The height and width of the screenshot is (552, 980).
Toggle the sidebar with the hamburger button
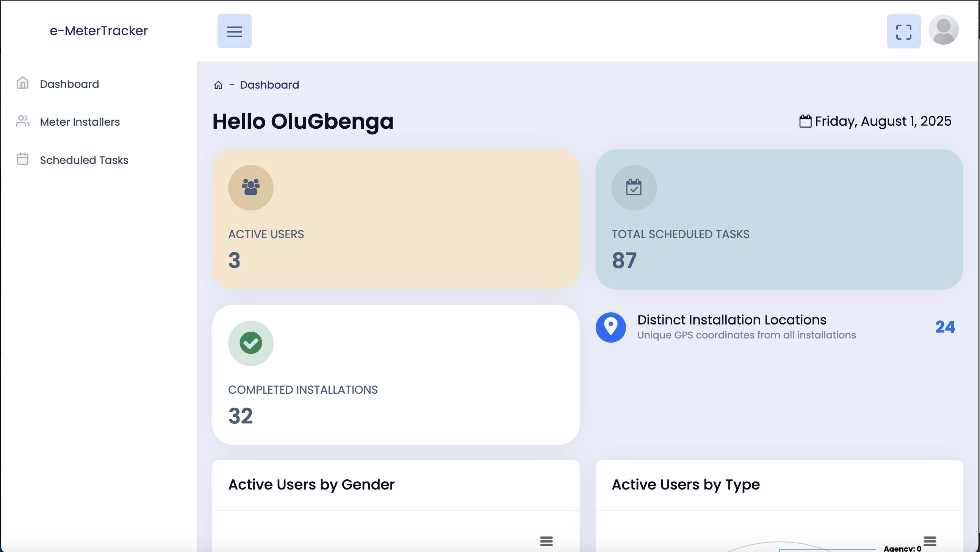click(x=234, y=31)
